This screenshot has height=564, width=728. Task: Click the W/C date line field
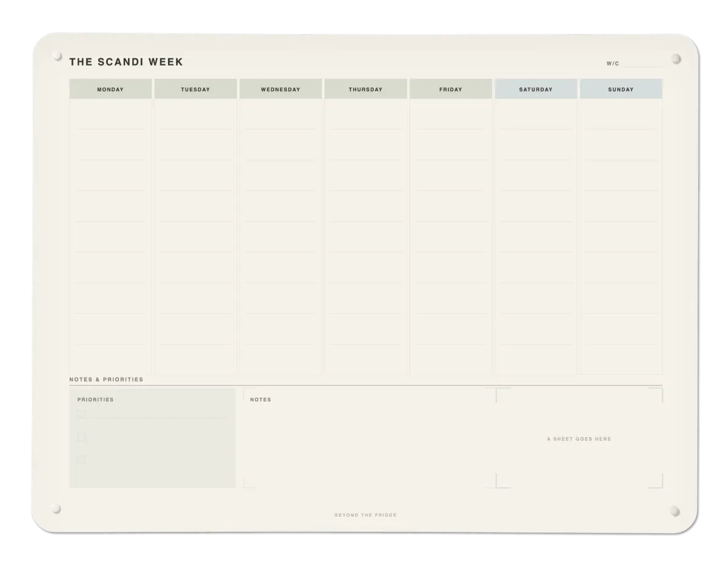click(642, 64)
